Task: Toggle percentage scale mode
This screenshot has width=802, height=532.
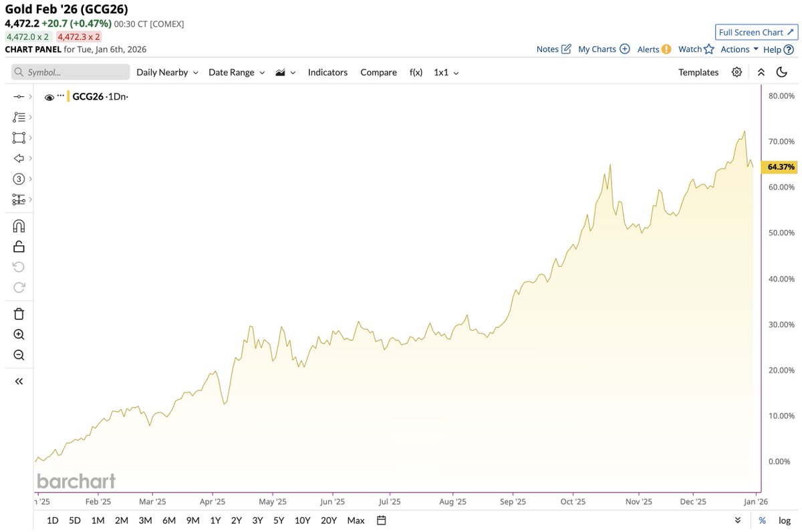Action: point(761,520)
